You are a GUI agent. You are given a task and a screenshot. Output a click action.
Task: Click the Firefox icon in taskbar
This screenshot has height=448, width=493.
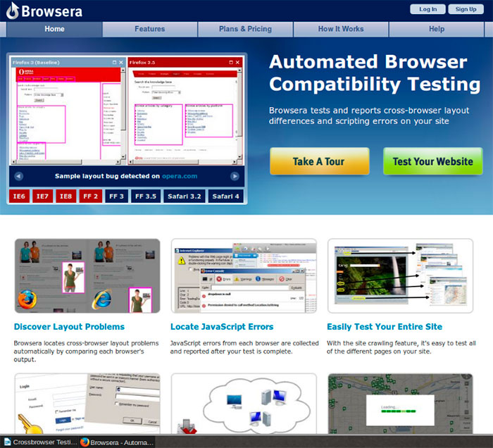coord(85,442)
